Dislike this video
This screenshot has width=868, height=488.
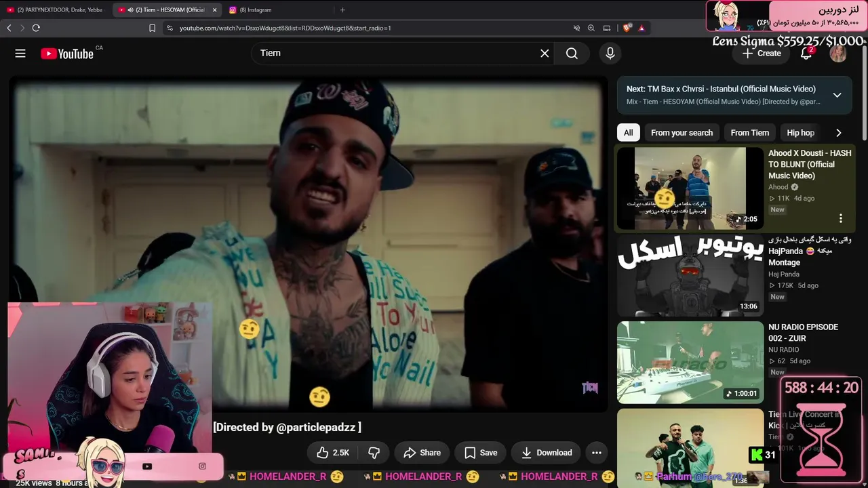374,453
